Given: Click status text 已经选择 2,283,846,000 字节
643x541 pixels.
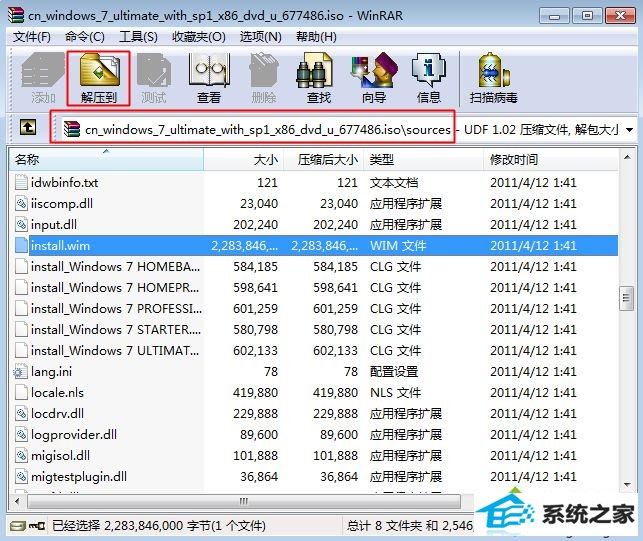Looking at the screenshot, I should pos(159,526).
